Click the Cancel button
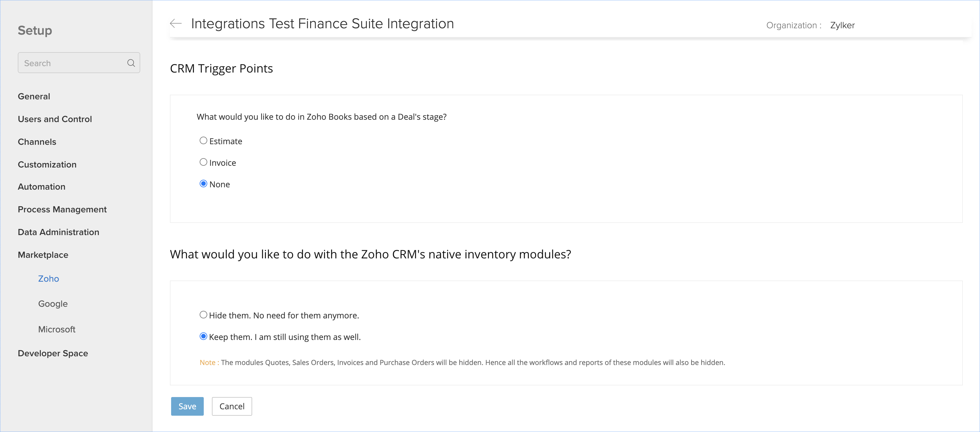 point(232,406)
